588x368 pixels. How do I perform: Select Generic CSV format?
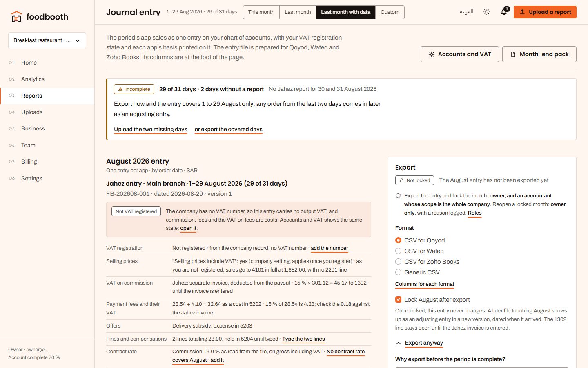pos(417,272)
